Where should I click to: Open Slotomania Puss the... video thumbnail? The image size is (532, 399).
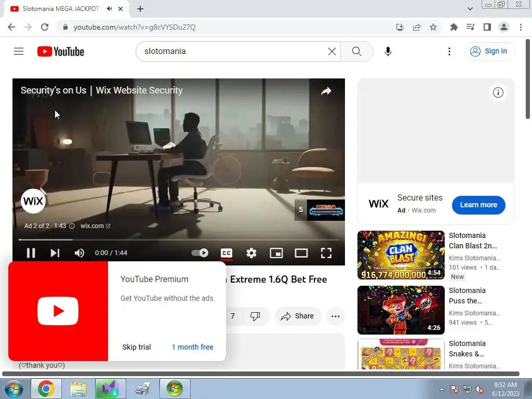point(401,310)
